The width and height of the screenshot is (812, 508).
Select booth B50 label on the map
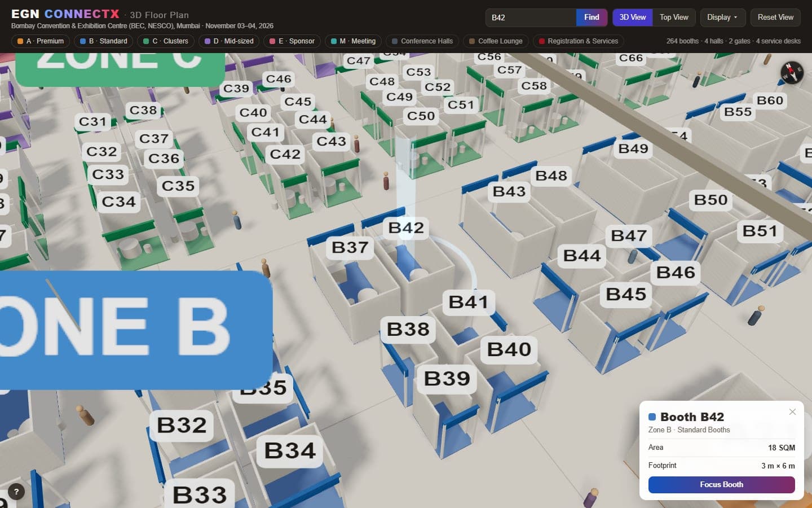coord(710,200)
